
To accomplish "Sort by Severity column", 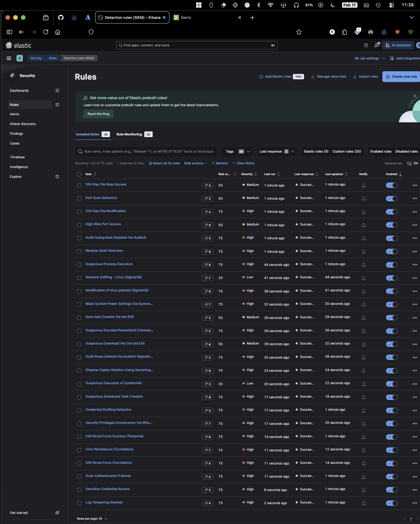I will tap(249, 174).
